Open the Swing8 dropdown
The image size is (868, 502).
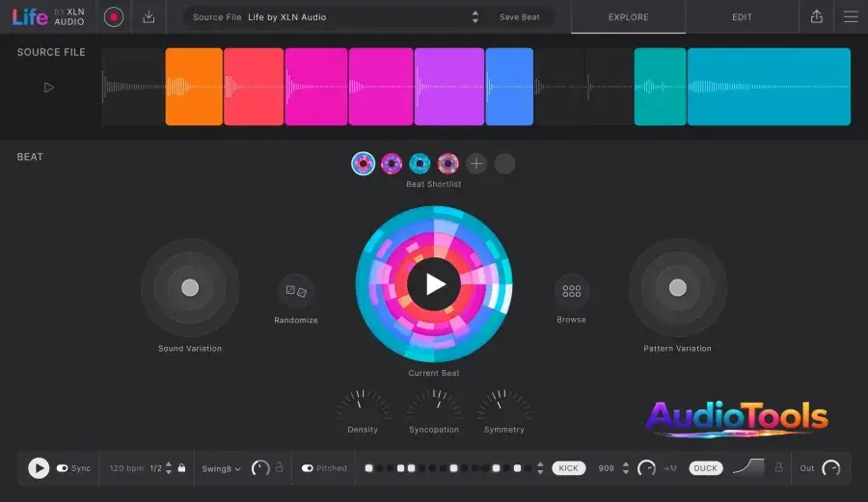[x=221, y=469]
